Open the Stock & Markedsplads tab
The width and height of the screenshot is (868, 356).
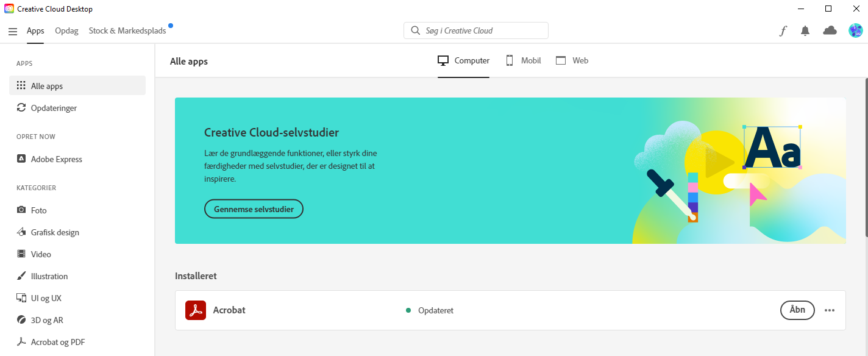pos(127,30)
